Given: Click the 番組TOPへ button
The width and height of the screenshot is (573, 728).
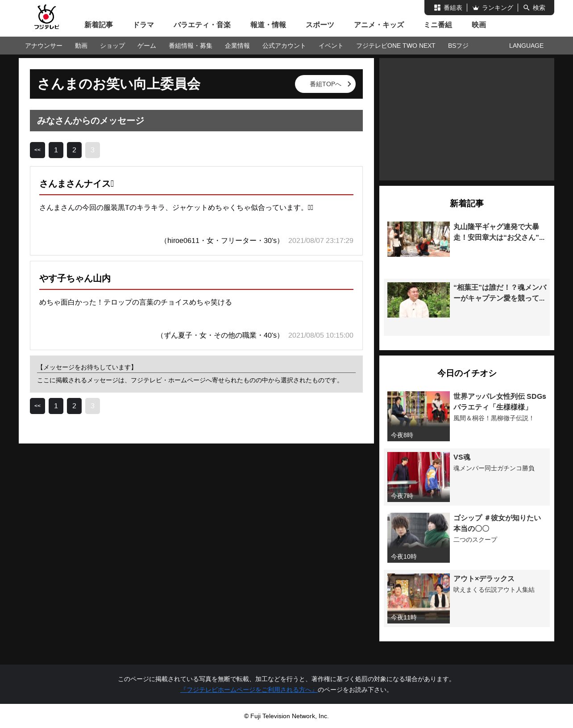Looking at the screenshot, I should (325, 84).
